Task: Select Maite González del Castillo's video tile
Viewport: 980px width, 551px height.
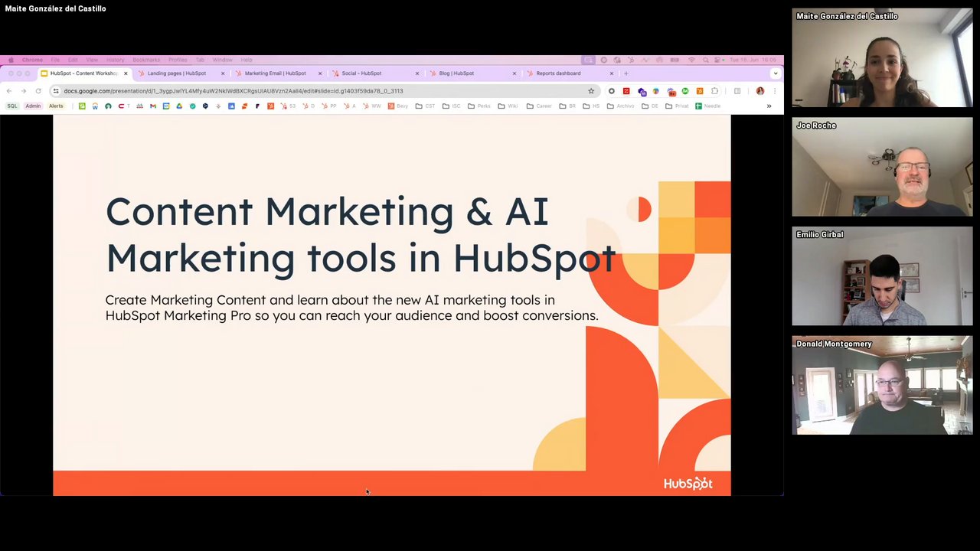Action: point(882,58)
